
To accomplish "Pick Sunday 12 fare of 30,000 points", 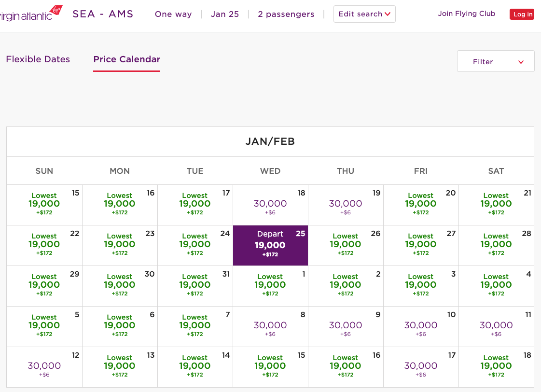I will coord(44,366).
